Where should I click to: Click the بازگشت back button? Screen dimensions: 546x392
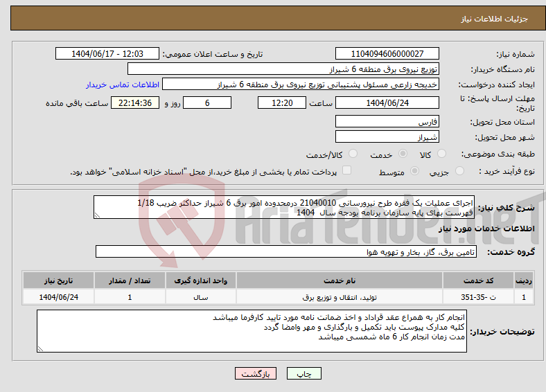tap(256, 373)
